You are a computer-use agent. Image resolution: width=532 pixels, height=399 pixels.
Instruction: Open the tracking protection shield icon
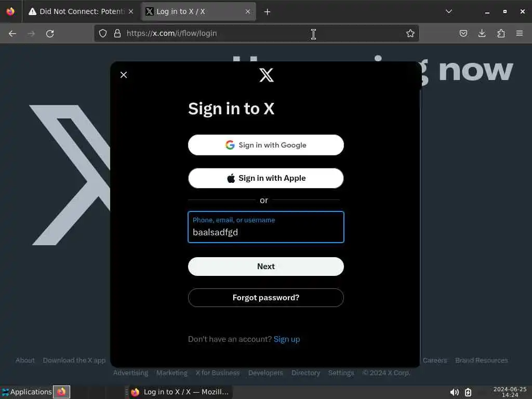(103, 33)
